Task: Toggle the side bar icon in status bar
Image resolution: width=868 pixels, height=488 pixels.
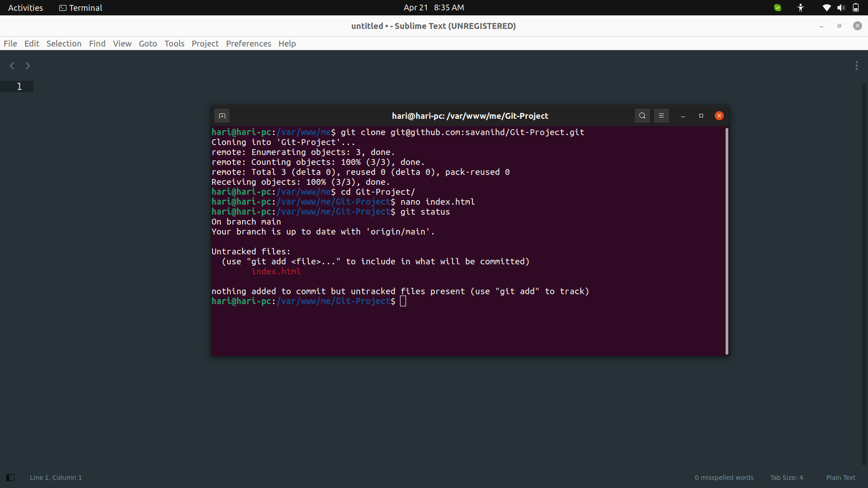Action: 10,478
